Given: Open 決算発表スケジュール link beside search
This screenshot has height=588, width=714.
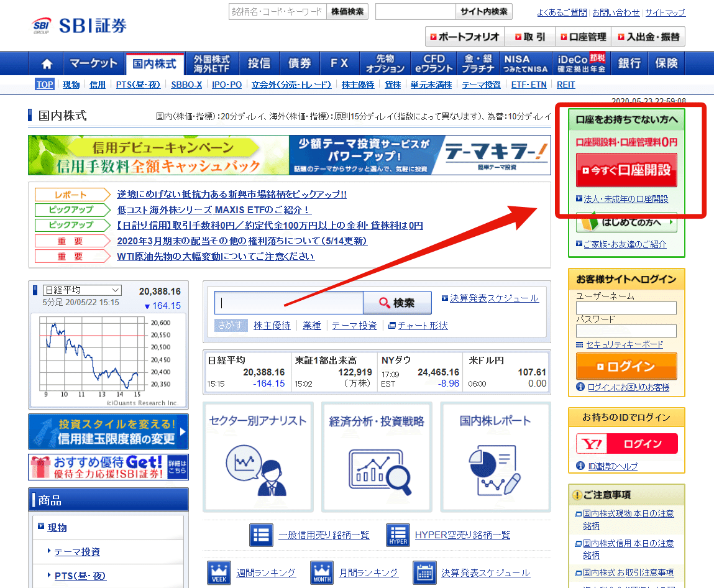Looking at the screenshot, I should pos(494,298).
